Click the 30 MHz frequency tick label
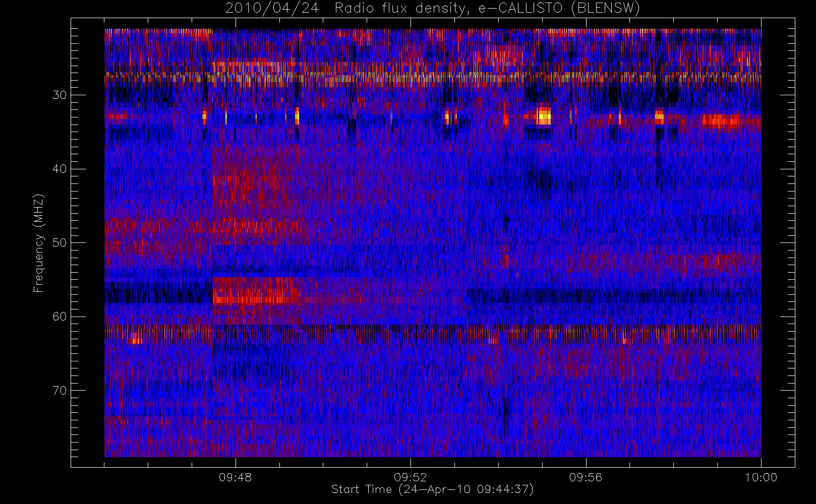Screen dimensions: 816x504 click(x=60, y=95)
